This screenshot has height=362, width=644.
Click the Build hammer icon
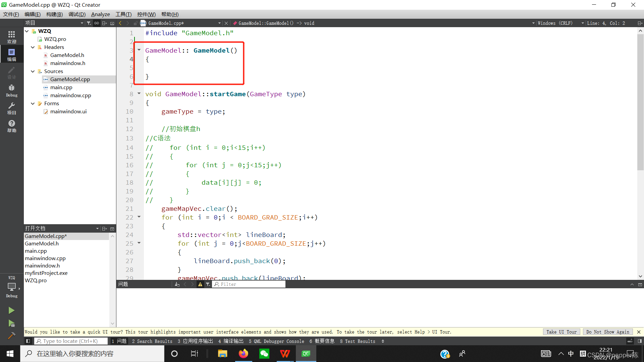click(11, 336)
